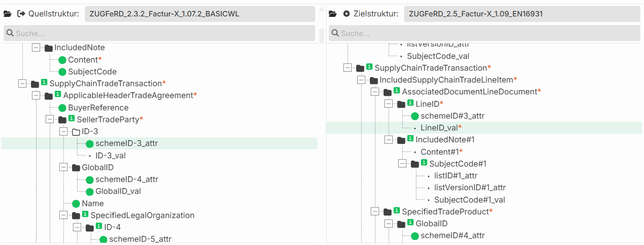The image size is (644, 245).
Task: Click the folder icon of SellerTradeParty
Action: point(62,120)
